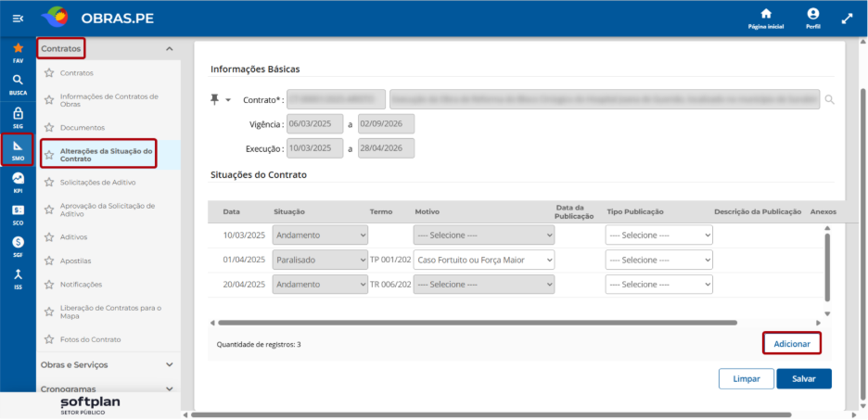This screenshot has height=420, width=868.
Task: Open the pin dropdown arrow beside Contrato
Action: click(x=228, y=100)
